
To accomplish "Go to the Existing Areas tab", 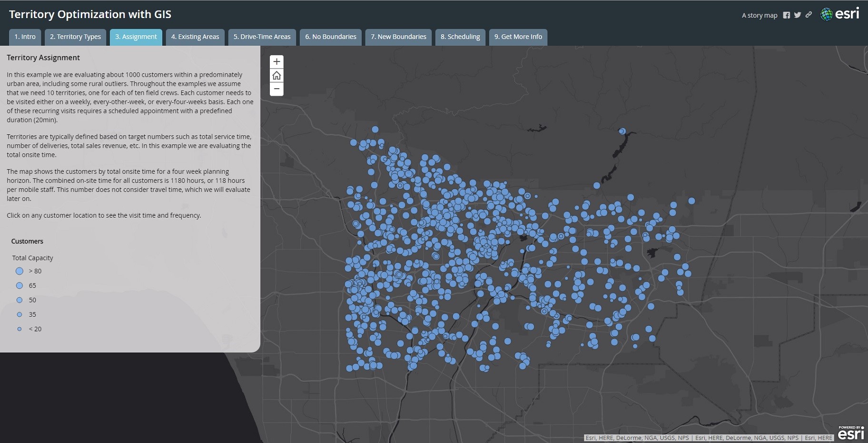I will (x=195, y=37).
